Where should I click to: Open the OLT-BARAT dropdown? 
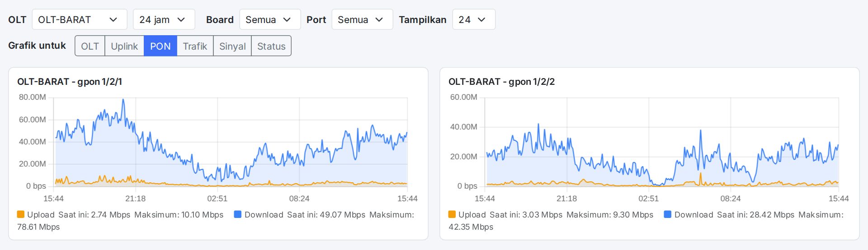(x=80, y=19)
